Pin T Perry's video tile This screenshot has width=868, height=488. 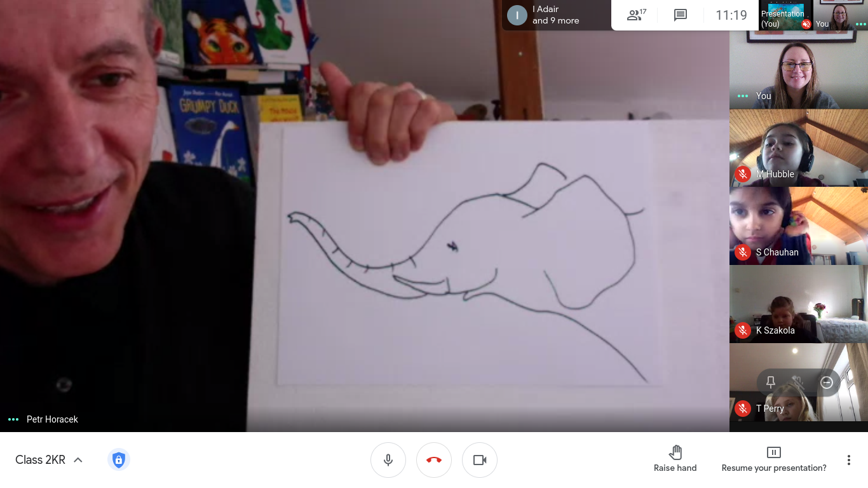tap(771, 383)
